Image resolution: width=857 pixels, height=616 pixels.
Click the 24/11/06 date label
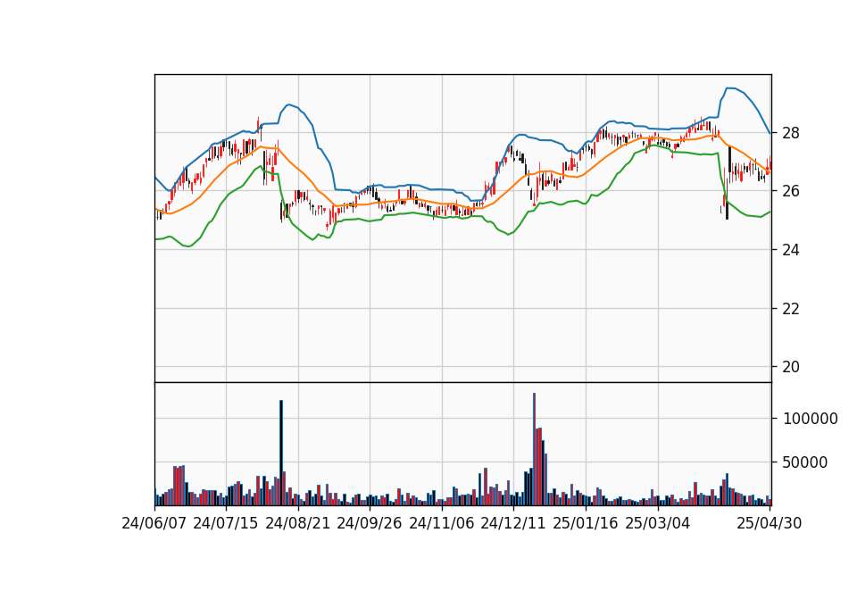442,523
